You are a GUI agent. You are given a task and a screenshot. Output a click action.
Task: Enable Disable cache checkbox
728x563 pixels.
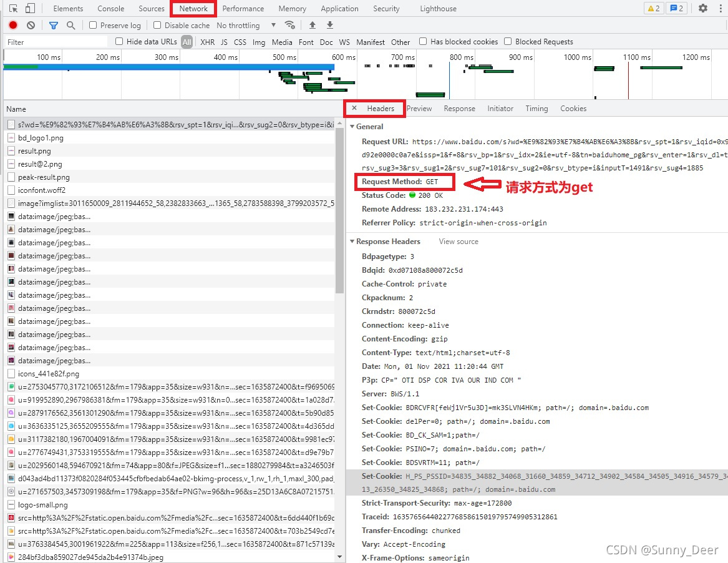157,25
